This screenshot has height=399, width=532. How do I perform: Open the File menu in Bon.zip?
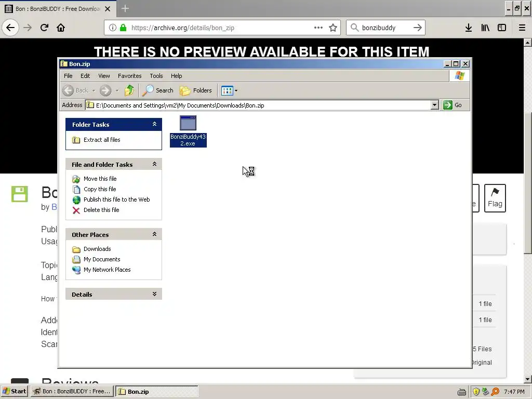[x=68, y=76]
